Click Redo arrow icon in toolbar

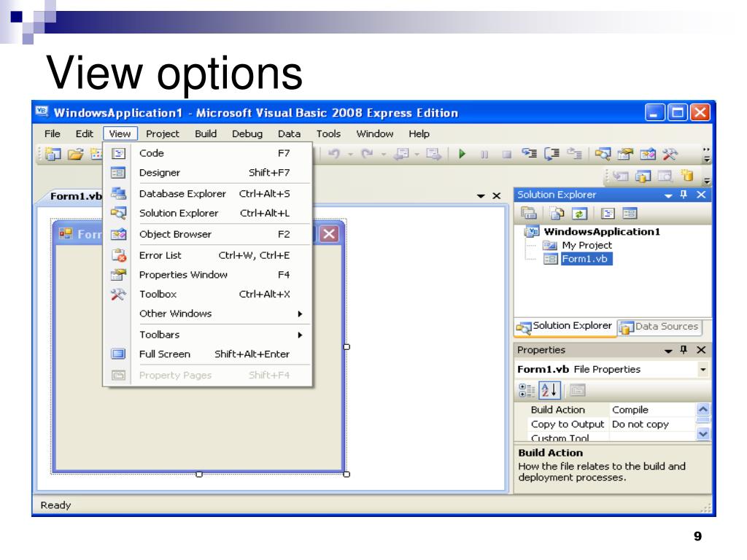tap(368, 154)
